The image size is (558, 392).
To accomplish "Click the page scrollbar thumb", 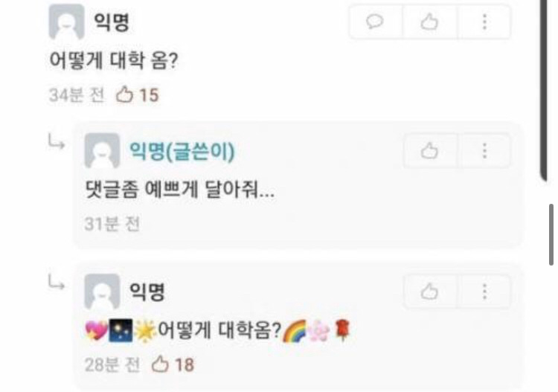I will pos(551,235).
